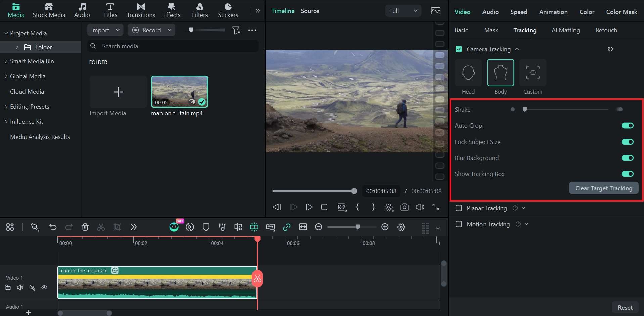This screenshot has width=644, height=316.
Task: Open the Color properties tab
Action: [587, 12]
